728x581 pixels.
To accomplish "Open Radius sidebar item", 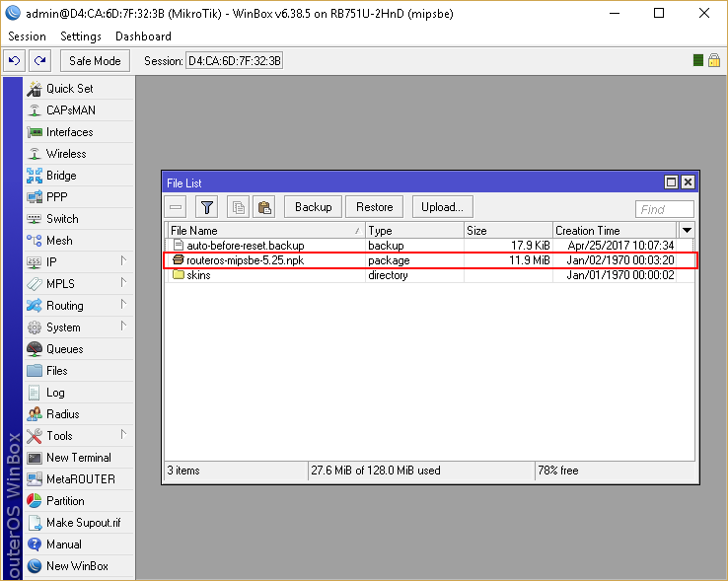I will coord(79,414).
